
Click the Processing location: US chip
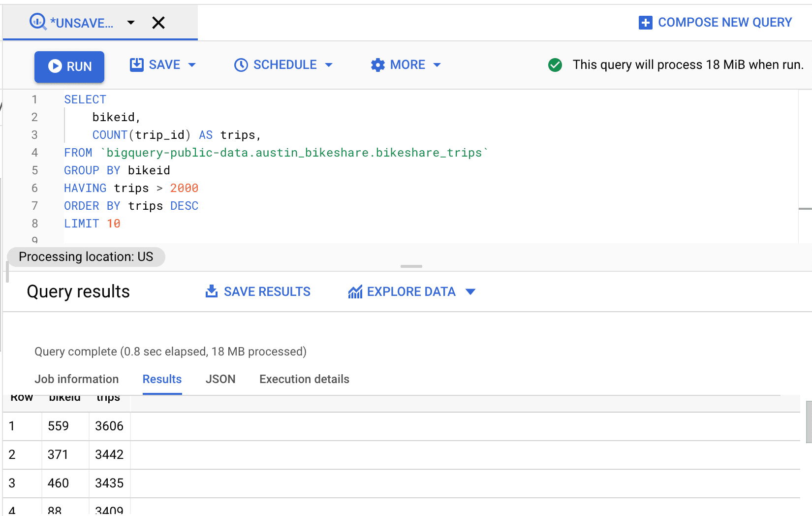click(x=86, y=257)
